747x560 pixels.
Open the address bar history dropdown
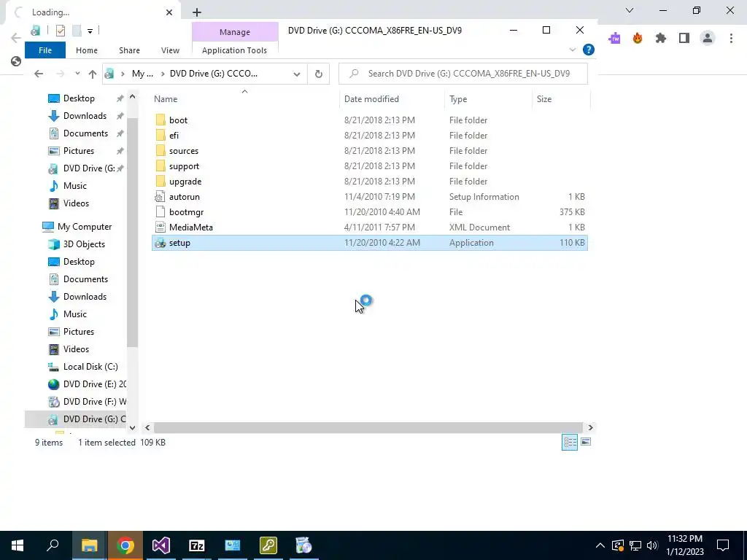tap(297, 74)
